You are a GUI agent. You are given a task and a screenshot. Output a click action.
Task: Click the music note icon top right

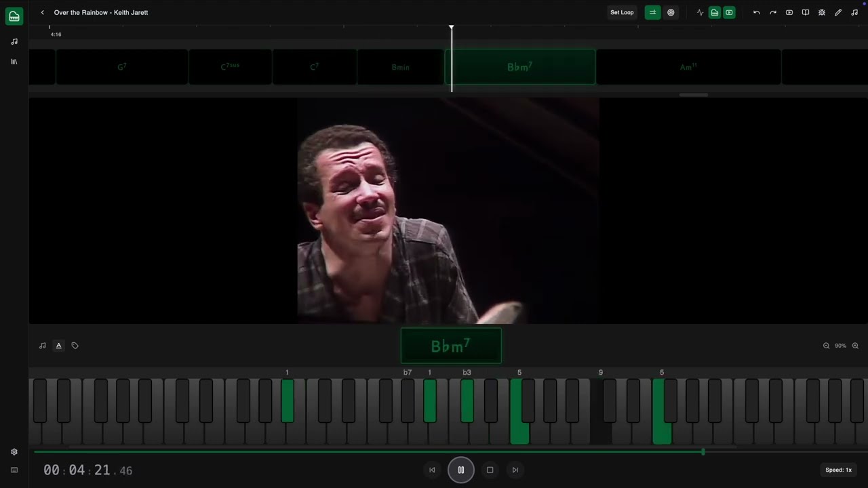click(854, 12)
